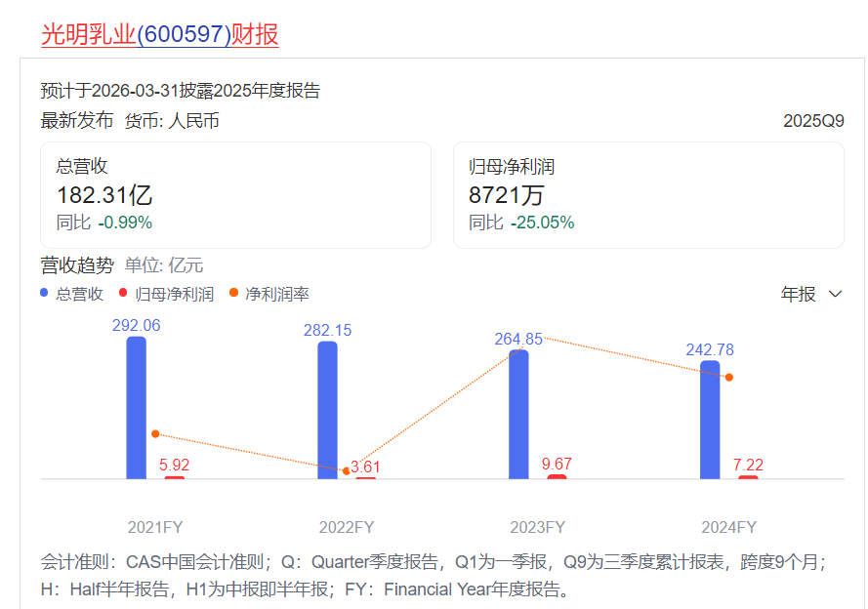Click the 7.22 net profit label
The image size is (868, 609).
click(748, 465)
